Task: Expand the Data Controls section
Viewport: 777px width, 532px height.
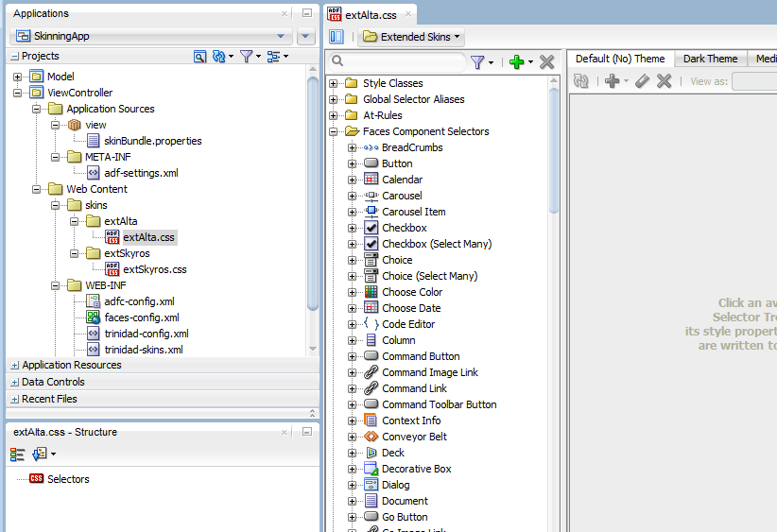Action: pos(15,383)
